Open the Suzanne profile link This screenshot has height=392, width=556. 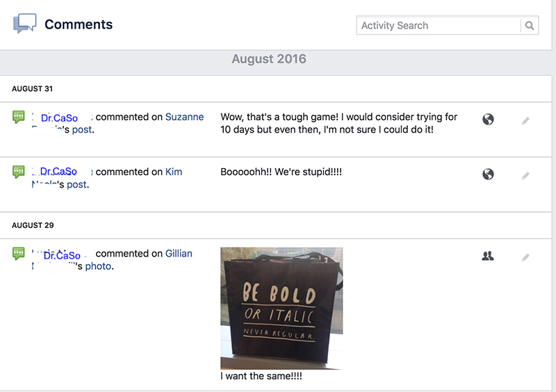184,117
